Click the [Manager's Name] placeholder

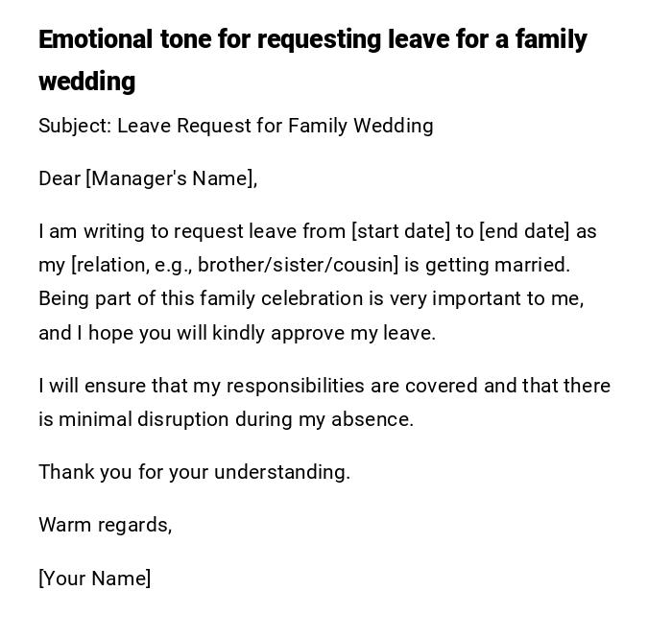click(171, 178)
